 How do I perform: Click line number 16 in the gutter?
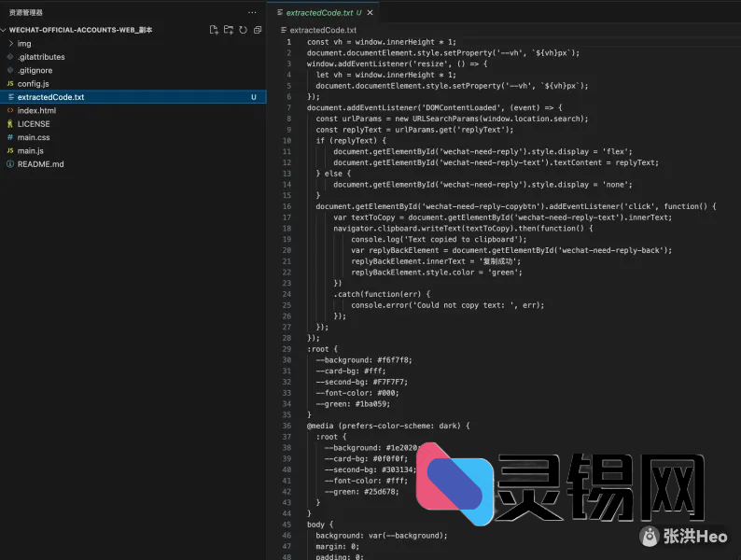pos(287,206)
